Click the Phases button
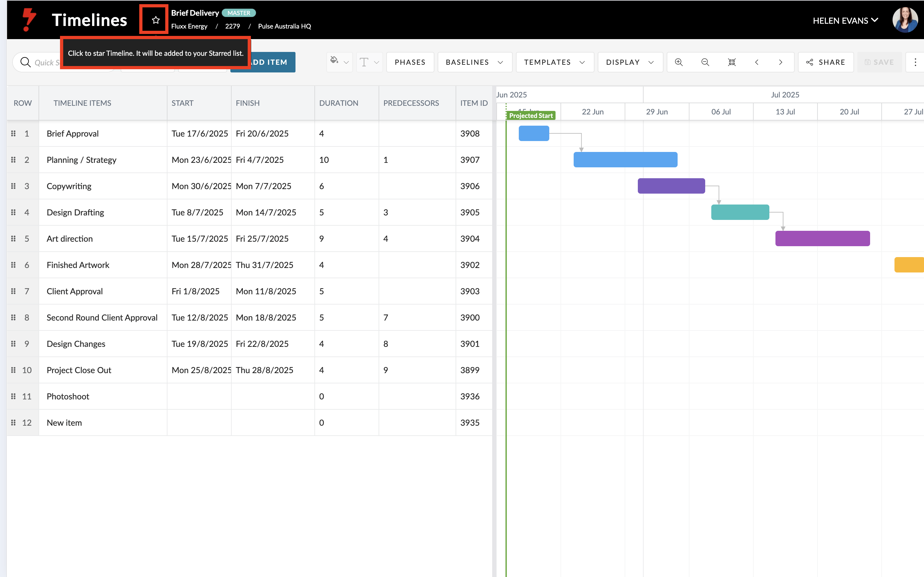 [410, 62]
